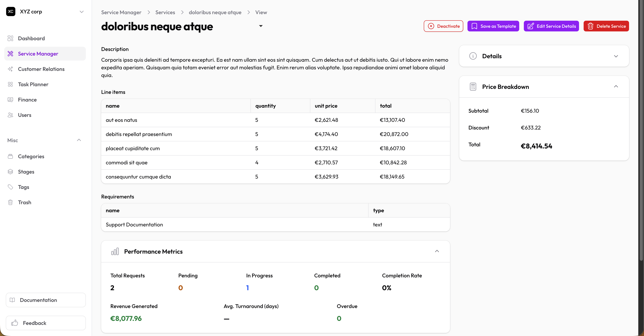This screenshot has height=336, width=644.
Task: Collapse the Performance Metrics panel chevron
Action: (437, 251)
